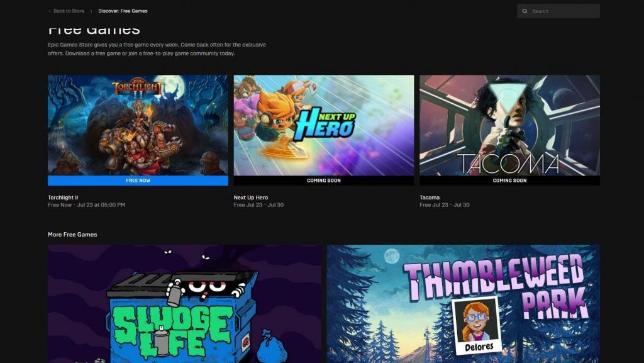This screenshot has height=363, width=644.
Task: Click the More Free Games heading
Action: pos(72,235)
